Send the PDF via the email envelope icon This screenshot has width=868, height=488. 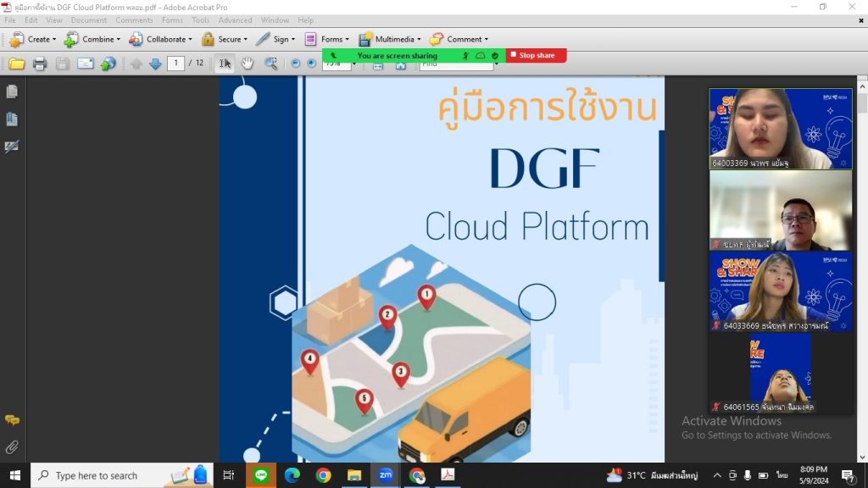pyautogui.click(x=86, y=64)
